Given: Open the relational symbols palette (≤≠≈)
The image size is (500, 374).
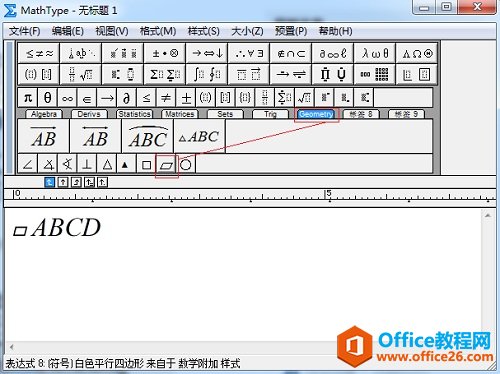Looking at the screenshot, I should coord(39,53).
